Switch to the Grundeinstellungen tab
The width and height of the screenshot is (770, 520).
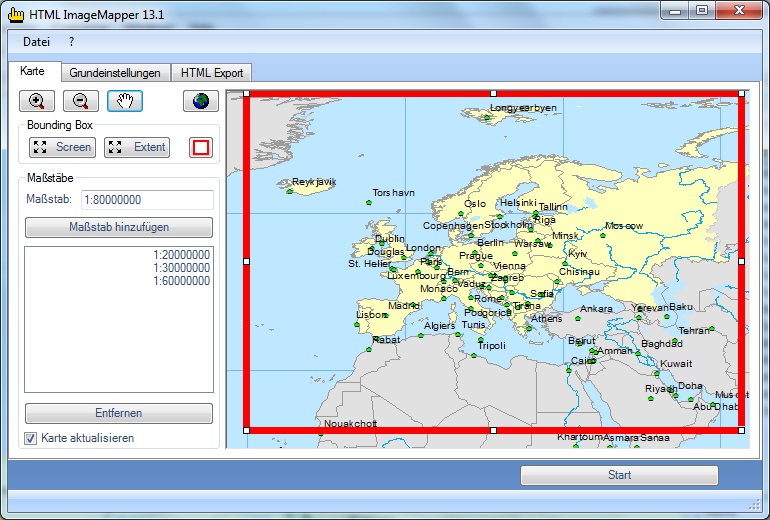coord(115,73)
